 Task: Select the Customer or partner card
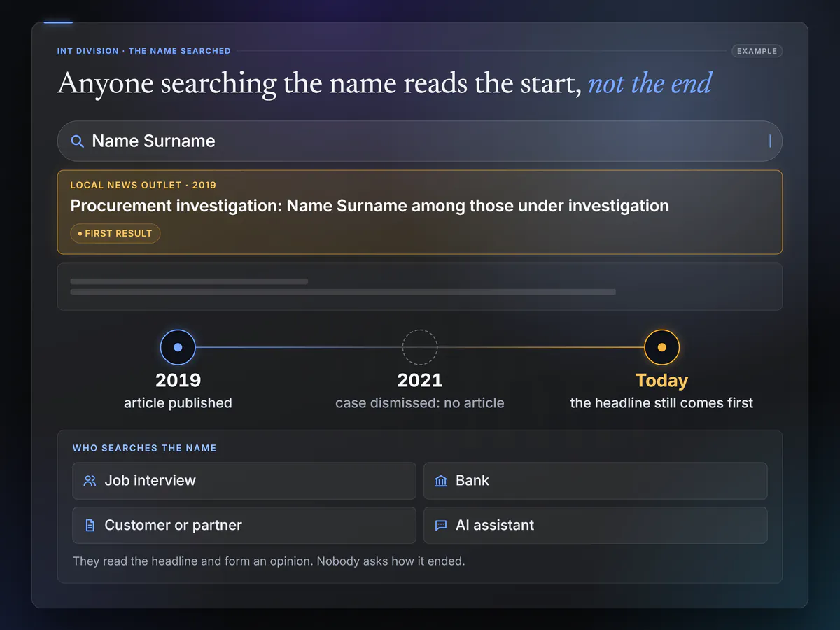(x=244, y=525)
